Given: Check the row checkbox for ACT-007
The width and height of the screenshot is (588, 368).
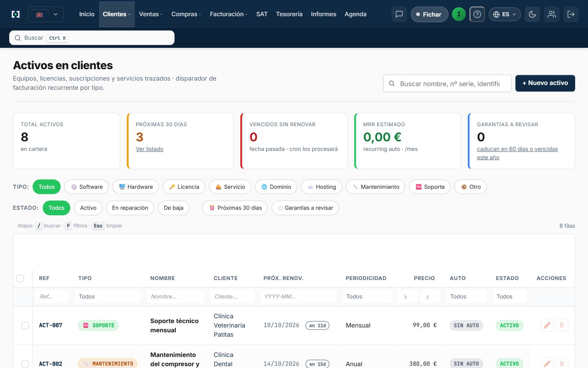Looking at the screenshot, I should pos(25,326).
